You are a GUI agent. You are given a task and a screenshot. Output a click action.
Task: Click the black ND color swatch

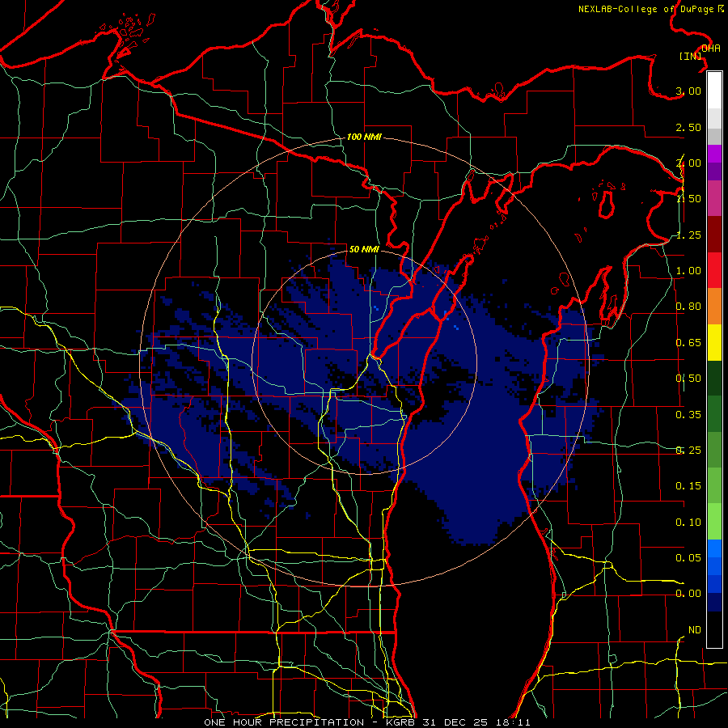714,629
